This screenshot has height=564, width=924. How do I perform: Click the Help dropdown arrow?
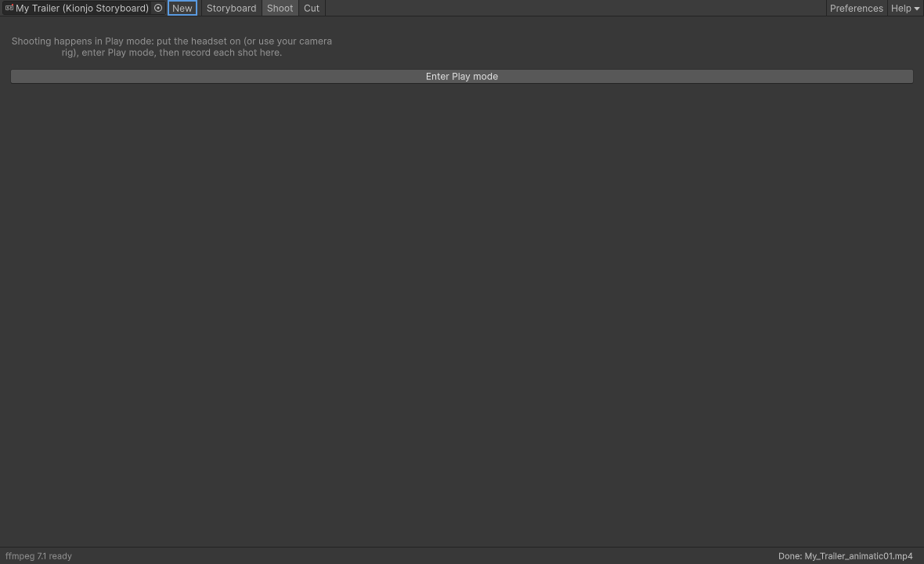(917, 9)
